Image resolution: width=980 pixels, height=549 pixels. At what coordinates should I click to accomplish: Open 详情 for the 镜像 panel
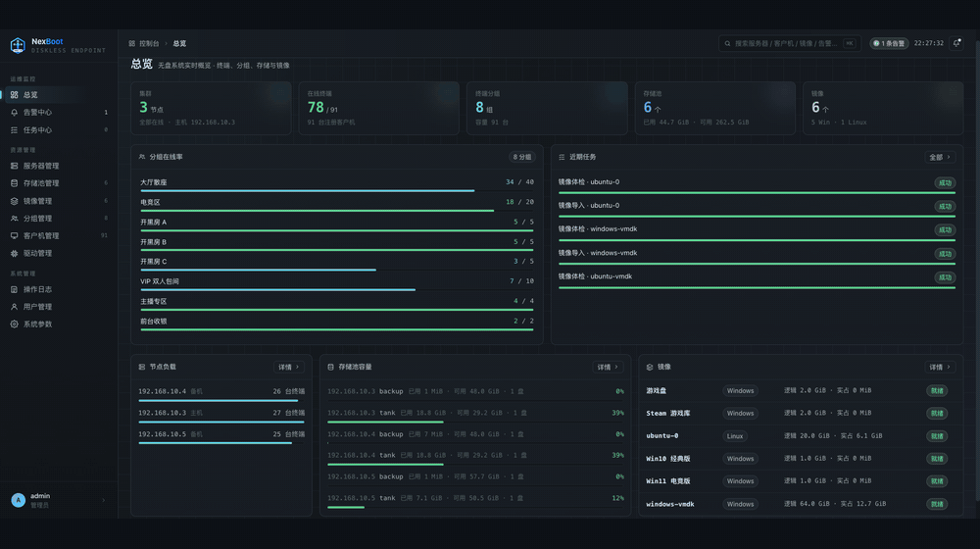click(x=940, y=367)
